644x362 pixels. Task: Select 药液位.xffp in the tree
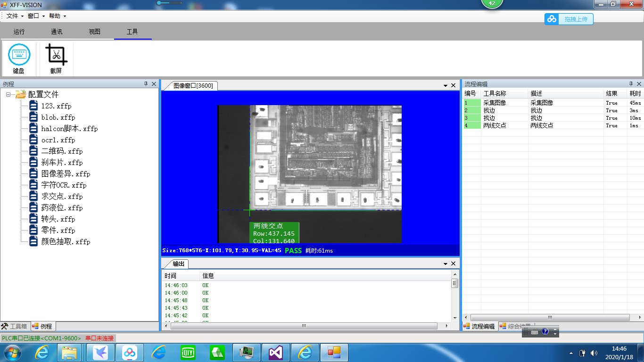pyautogui.click(x=62, y=208)
